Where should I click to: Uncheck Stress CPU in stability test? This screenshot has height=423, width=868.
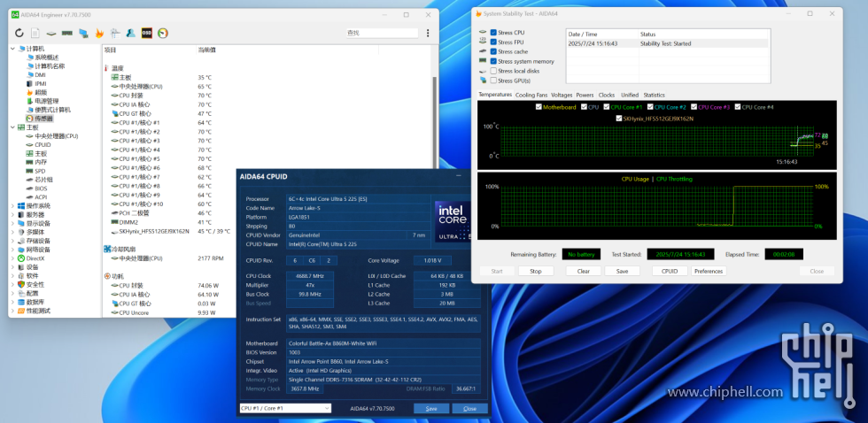pos(493,33)
